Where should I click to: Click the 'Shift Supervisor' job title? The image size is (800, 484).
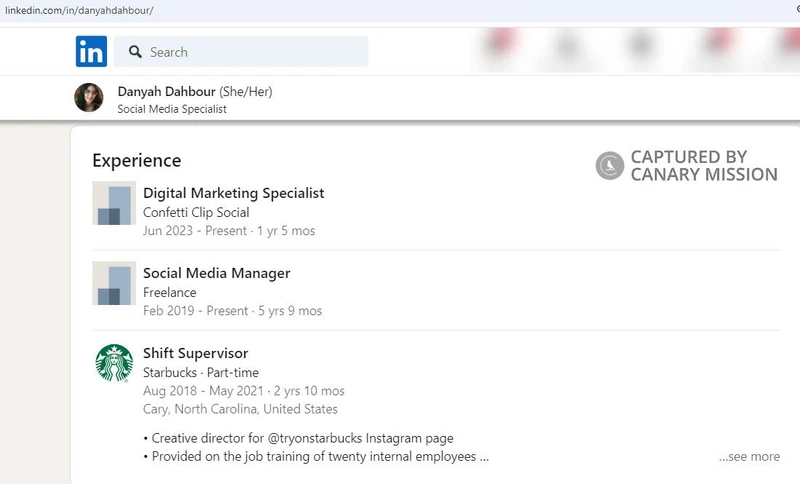click(195, 353)
